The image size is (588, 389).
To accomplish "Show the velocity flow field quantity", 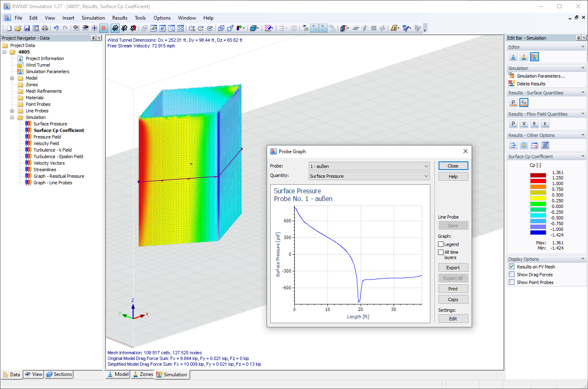I will pyautogui.click(x=523, y=123).
